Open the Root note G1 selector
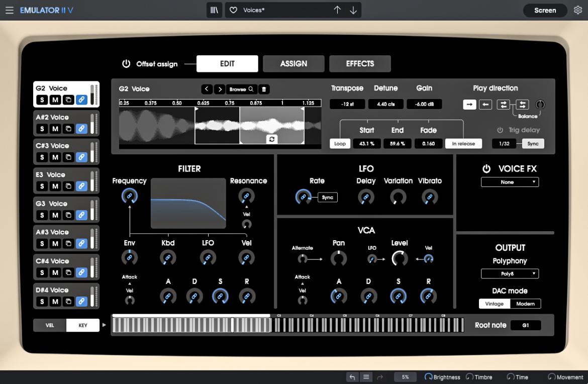 click(526, 326)
